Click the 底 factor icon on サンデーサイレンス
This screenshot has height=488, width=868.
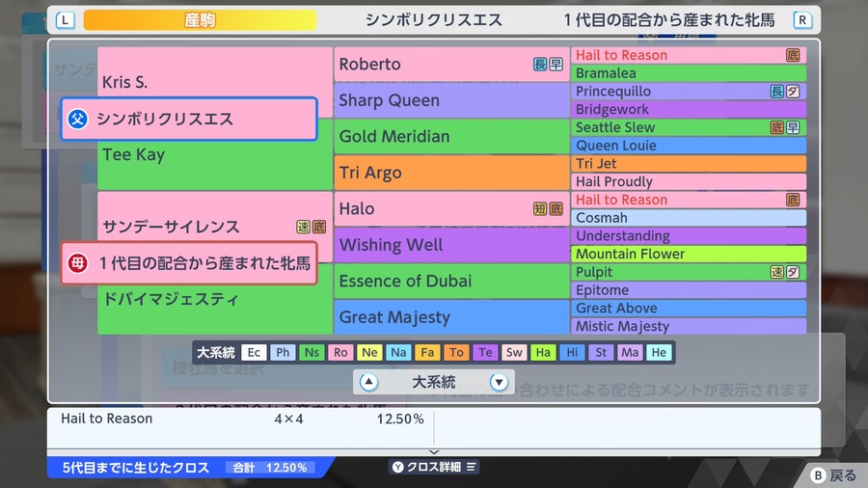(319, 227)
